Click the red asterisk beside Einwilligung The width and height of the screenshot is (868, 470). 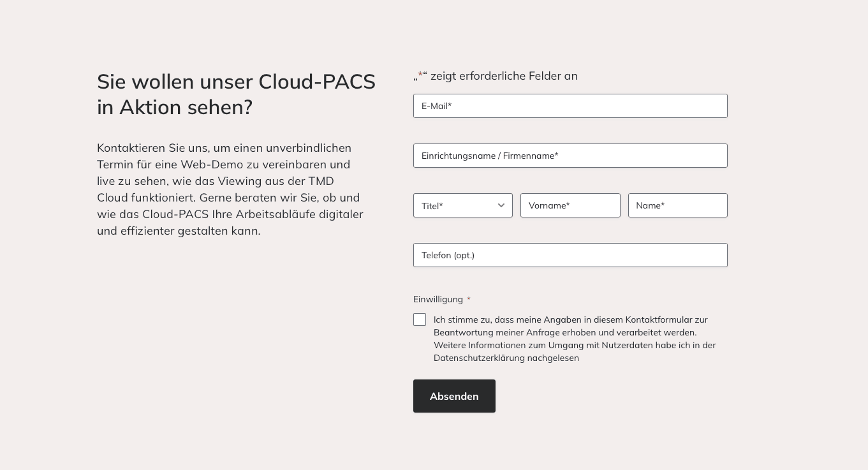click(x=469, y=300)
